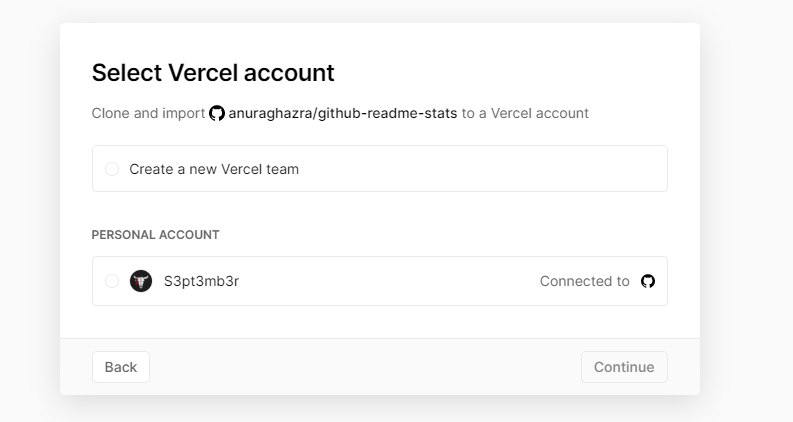Click the blank middle of the S3pt3mb3r row

[x=390, y=281]
